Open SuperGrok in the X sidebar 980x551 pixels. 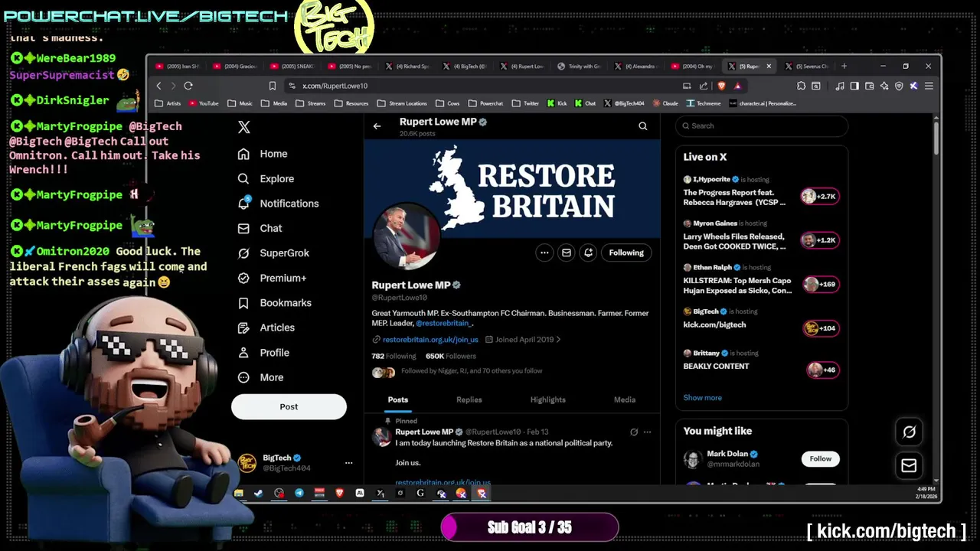point(273,253)
